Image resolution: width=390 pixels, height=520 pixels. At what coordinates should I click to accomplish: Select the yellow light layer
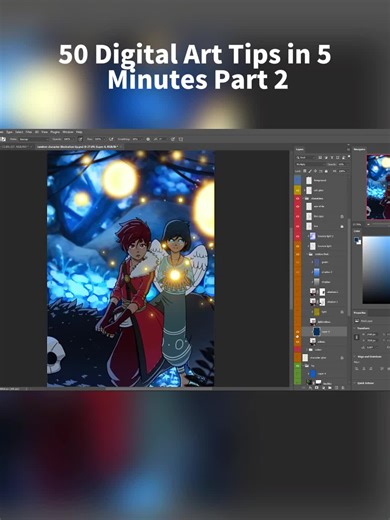point(325,312)
